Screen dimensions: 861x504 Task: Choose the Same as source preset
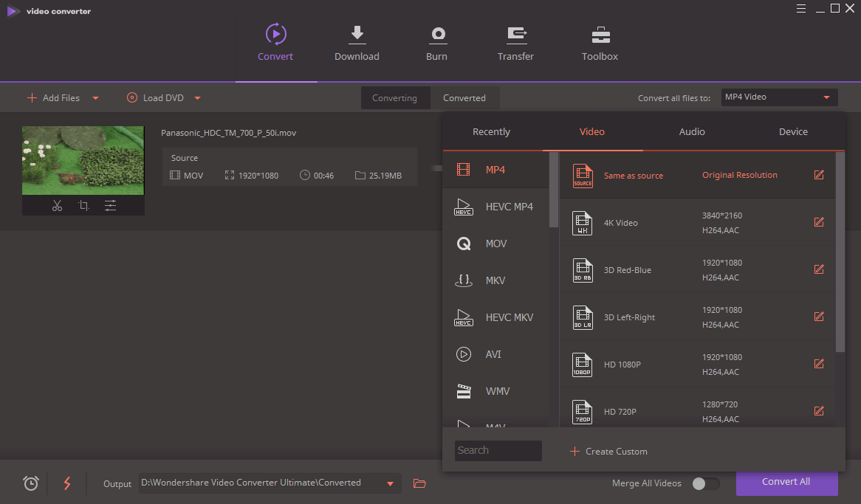click(697, 175)
